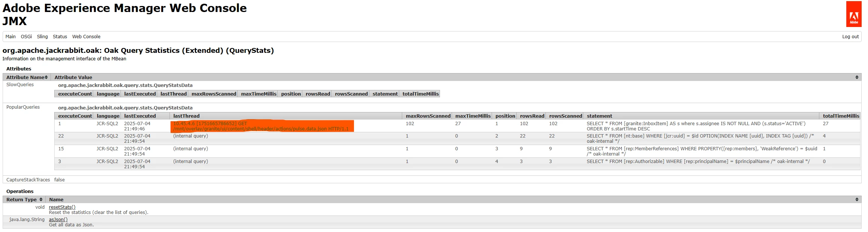Click CaptureStackTraces attribute name
This screenshot has width=868, height=232.
click(x=28, y=180)
